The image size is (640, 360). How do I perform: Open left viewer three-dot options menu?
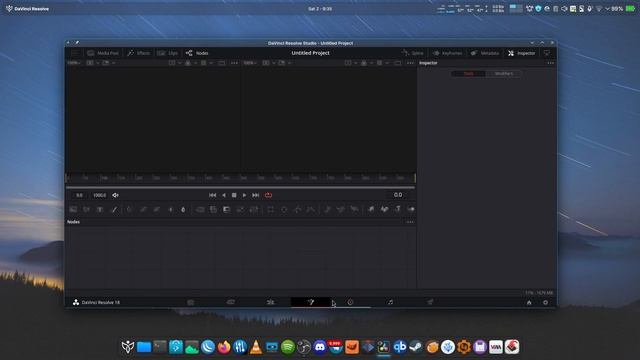(234, 63)
